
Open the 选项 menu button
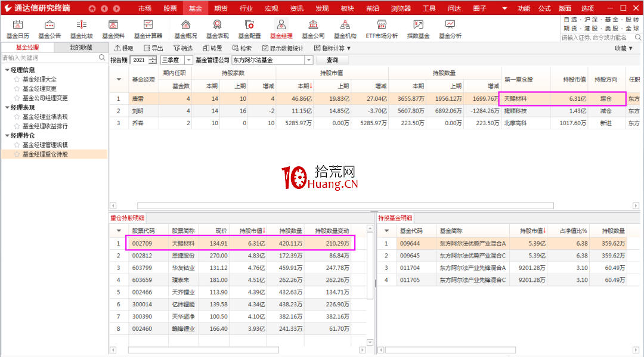point(587,8)
